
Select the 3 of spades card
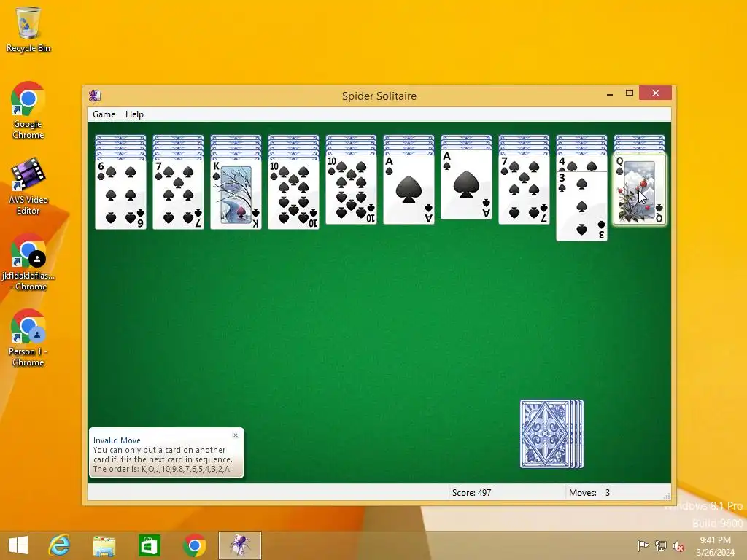tap(581, 206)
